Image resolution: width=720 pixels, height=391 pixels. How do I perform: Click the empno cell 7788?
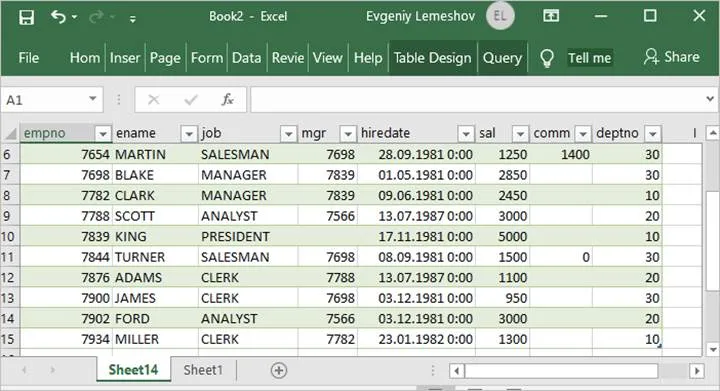pyautogui.click(x=66, y=216)
